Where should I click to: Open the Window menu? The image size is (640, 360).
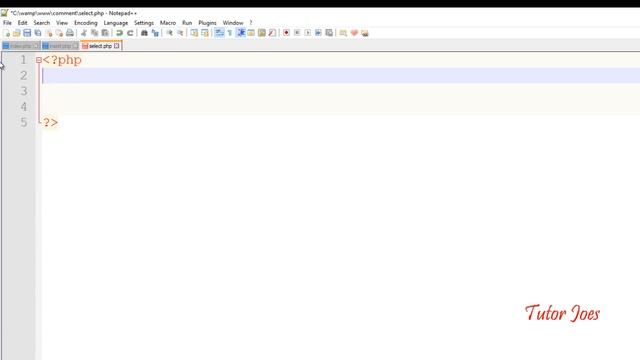tap(233, 23)
